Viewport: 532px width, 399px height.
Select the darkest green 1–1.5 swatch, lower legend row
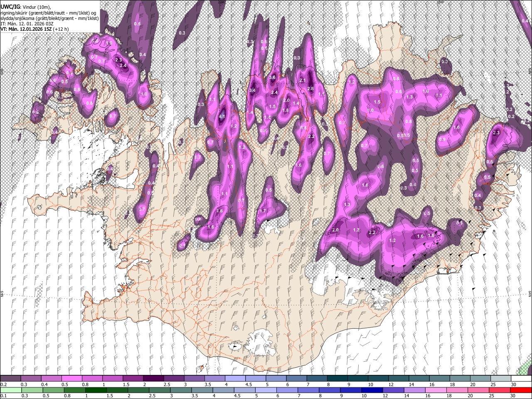tap(96, 390)
